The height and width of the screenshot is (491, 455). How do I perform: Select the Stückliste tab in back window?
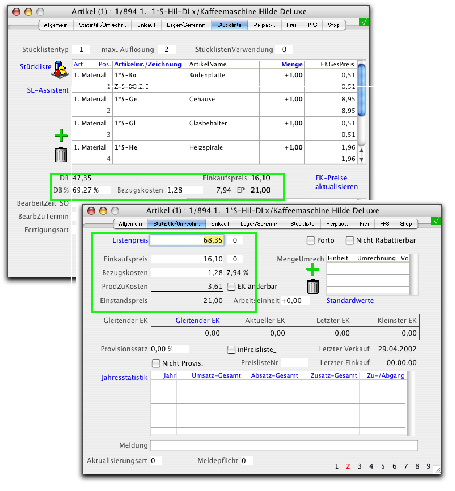click(x=230, y=25)
